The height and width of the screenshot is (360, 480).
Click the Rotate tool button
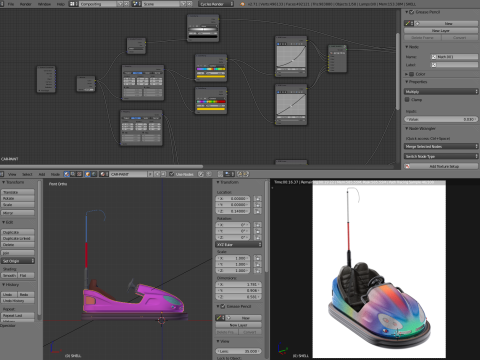click(18, 198)
